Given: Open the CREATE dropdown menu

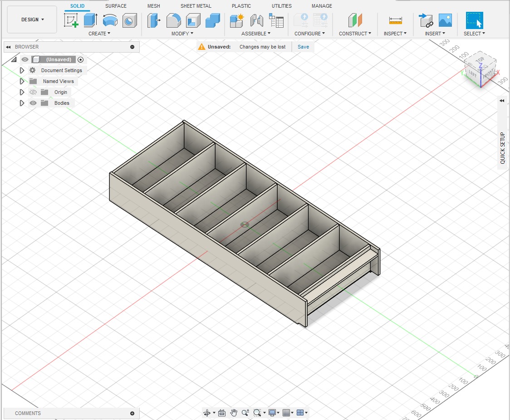Looking at the screenshot, I should pyautogui.click(x=99, y=34).
